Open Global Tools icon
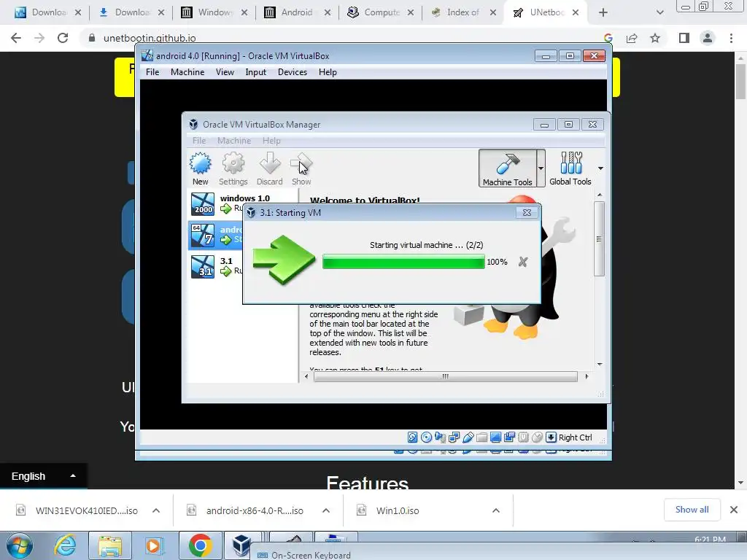 pos(570,168)
